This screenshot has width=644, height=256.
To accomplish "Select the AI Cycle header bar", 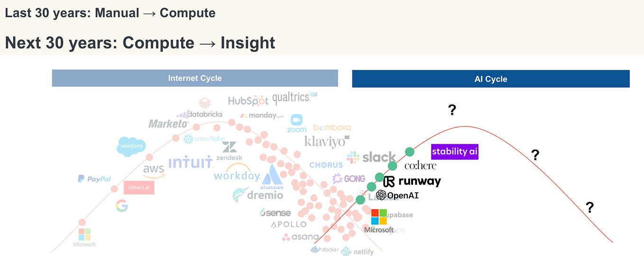I will tap(491, 79).
